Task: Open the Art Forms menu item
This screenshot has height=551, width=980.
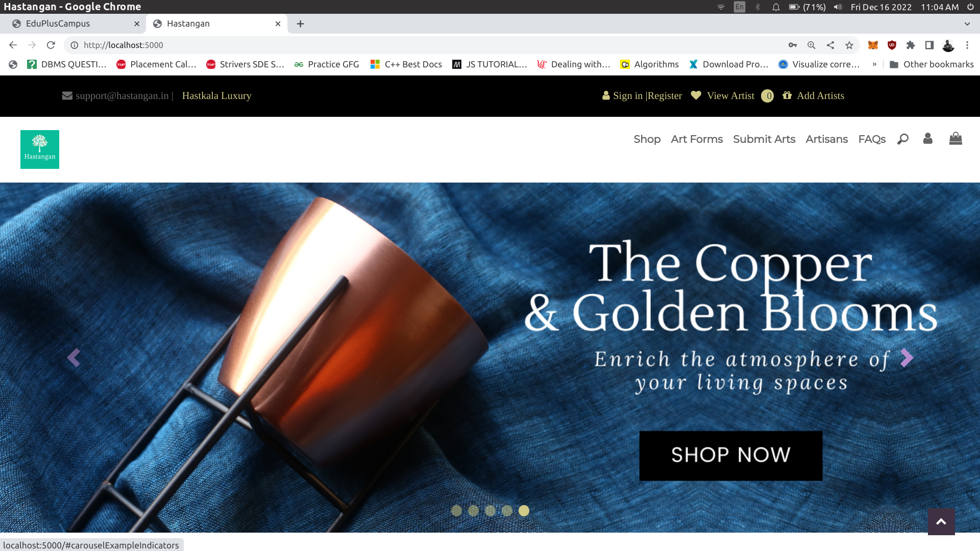Action: (x=697, y=139)
